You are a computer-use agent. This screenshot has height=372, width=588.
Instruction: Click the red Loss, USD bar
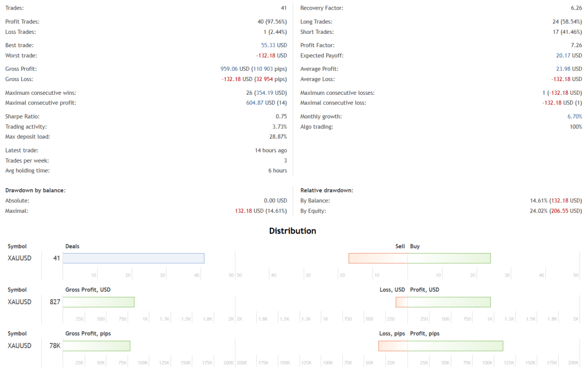(401, 302)
